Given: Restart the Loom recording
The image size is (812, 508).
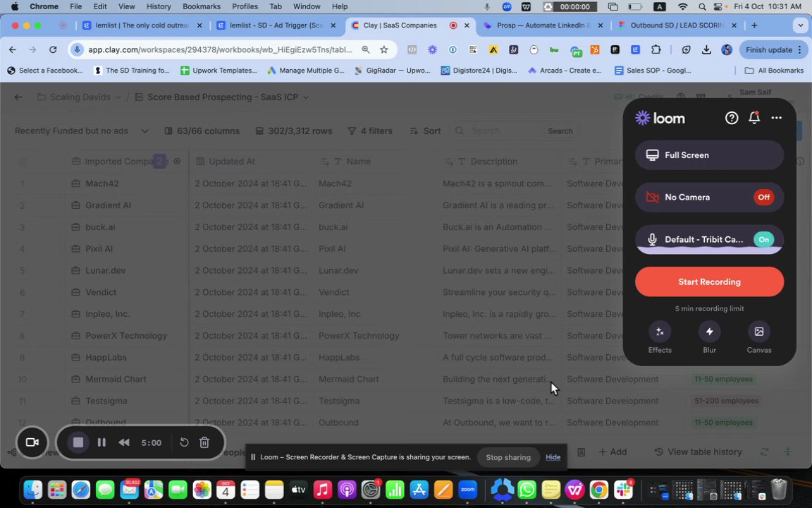Looking at the screenshot, I should 184,442.
